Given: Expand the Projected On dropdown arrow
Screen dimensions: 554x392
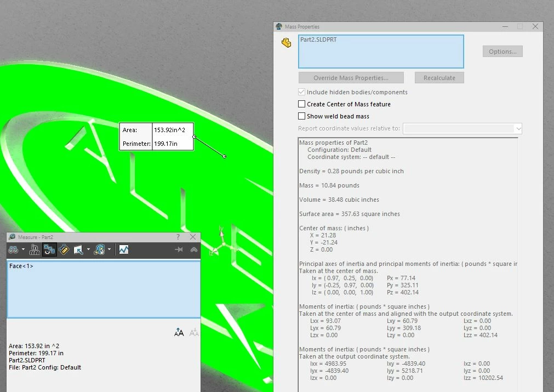Looking at the screenshot, I should tap(88, 249).
